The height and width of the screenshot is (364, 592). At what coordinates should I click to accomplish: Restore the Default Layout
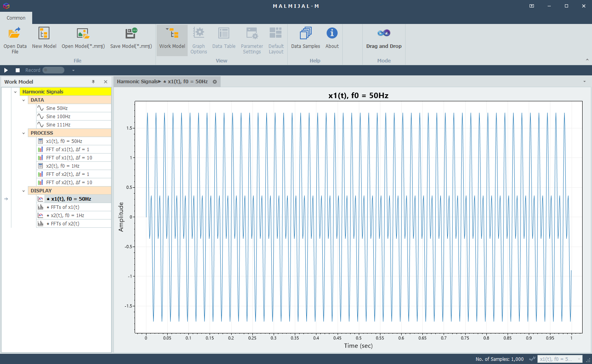click(276, 40)
